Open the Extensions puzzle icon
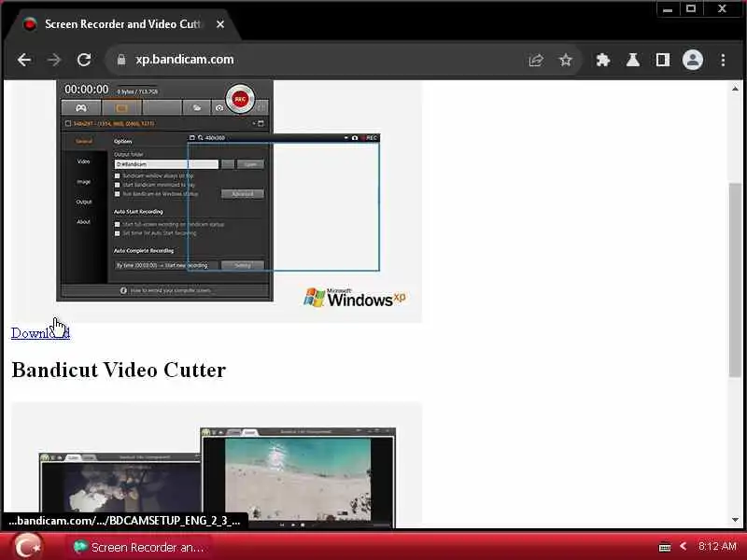747x560 pixels. 603,60
